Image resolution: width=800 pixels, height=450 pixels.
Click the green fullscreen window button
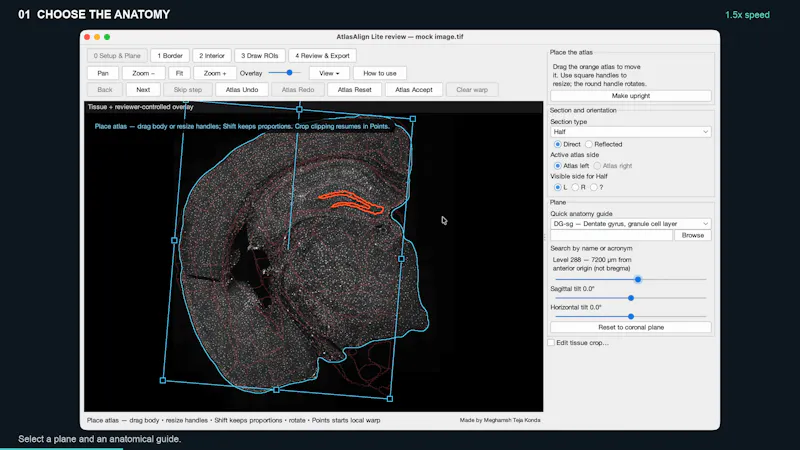click(x=107, y=37)
